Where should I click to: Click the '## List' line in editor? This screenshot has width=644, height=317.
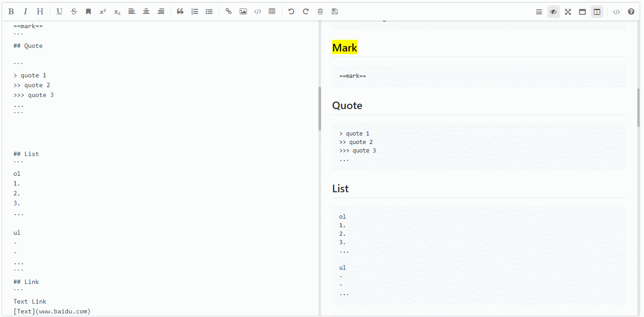(26, 154)
